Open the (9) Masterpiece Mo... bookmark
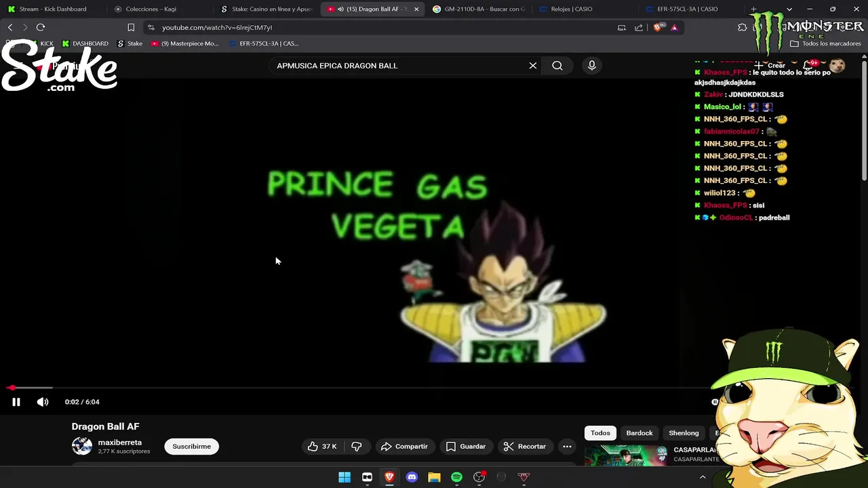 pyautogui.click(x=184, y=43)
